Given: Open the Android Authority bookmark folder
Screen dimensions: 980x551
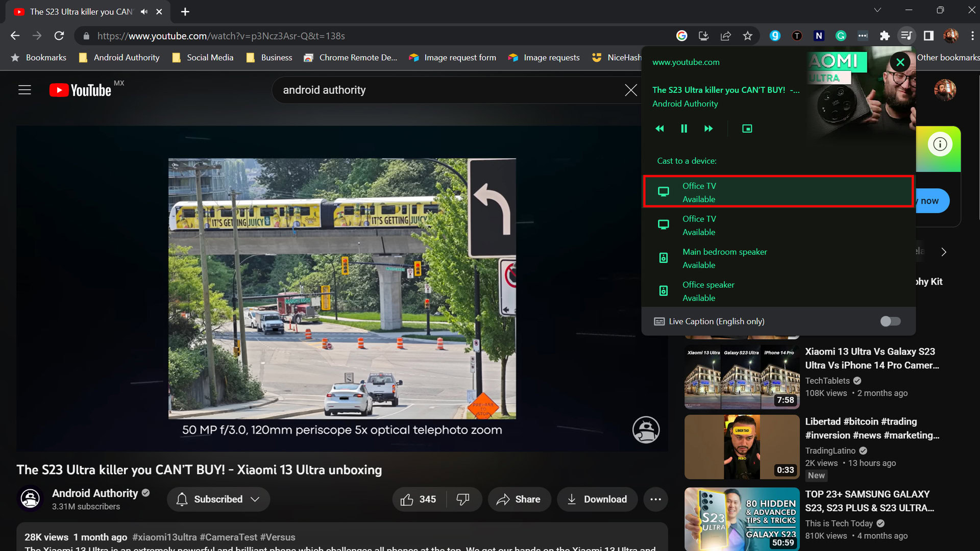Looking at the screenshot, I should 119,58.
